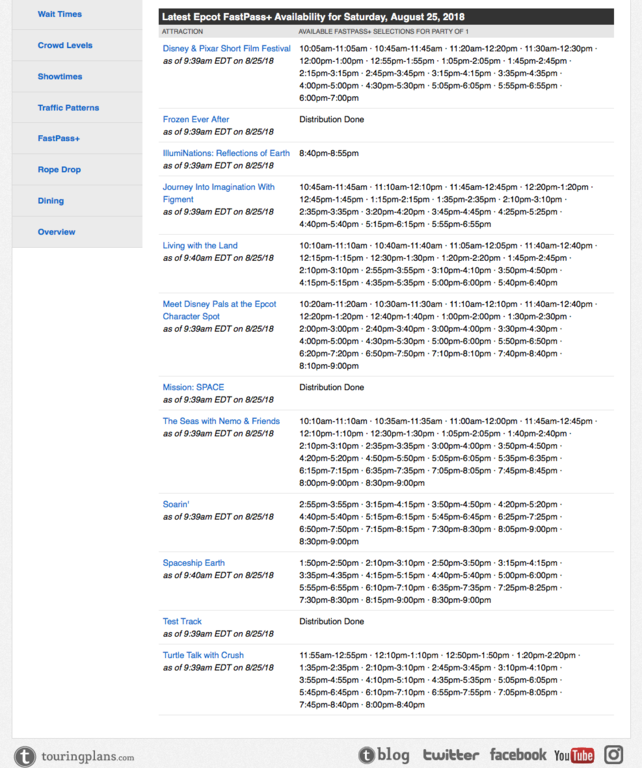Open the blog icon link in footer

[x=384, y=755]
